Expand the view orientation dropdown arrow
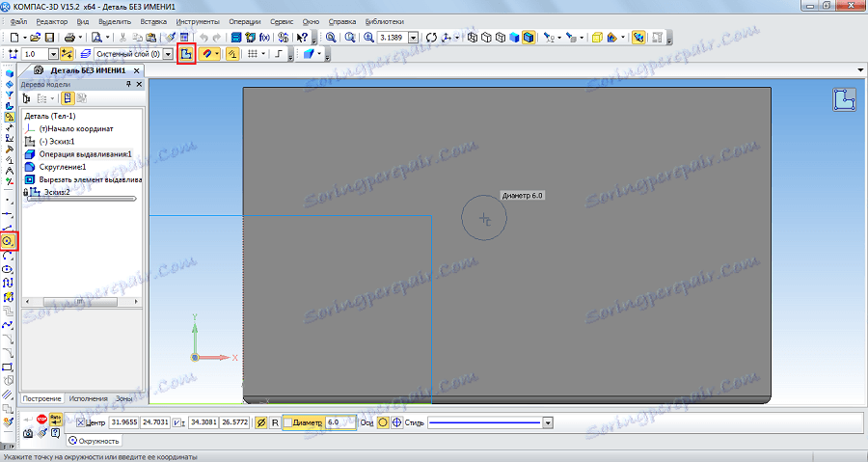The width and height of the screenshot is (868, 462). pyautogui.click(x=457, y=37)
